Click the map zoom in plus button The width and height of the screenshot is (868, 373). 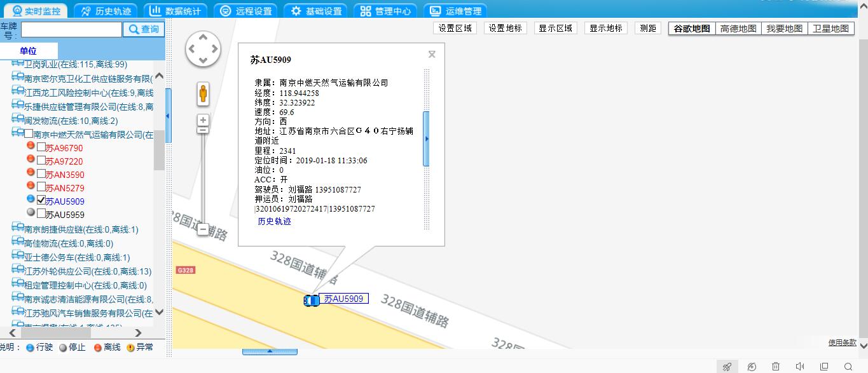tap(203, 120)
